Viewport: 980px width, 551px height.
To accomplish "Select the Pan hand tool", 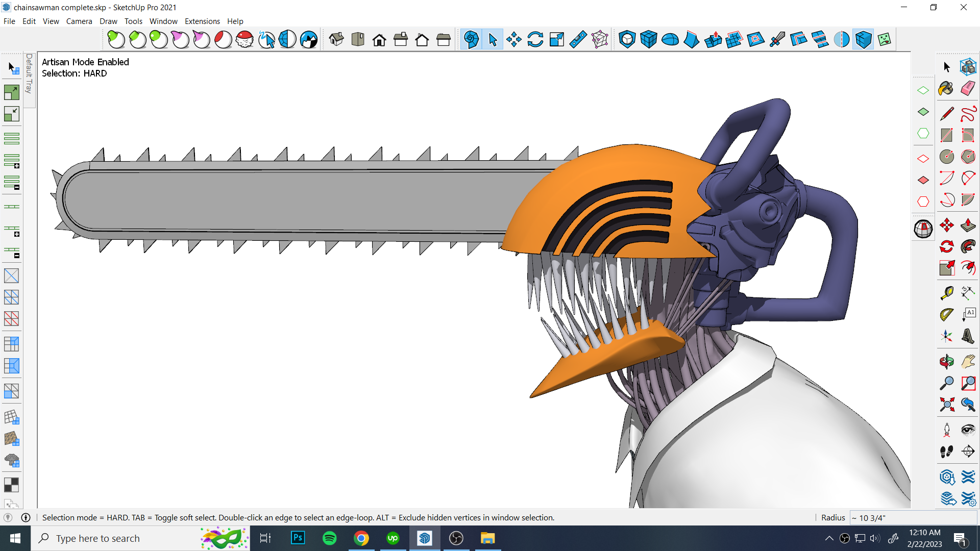I will pos(968,362).
